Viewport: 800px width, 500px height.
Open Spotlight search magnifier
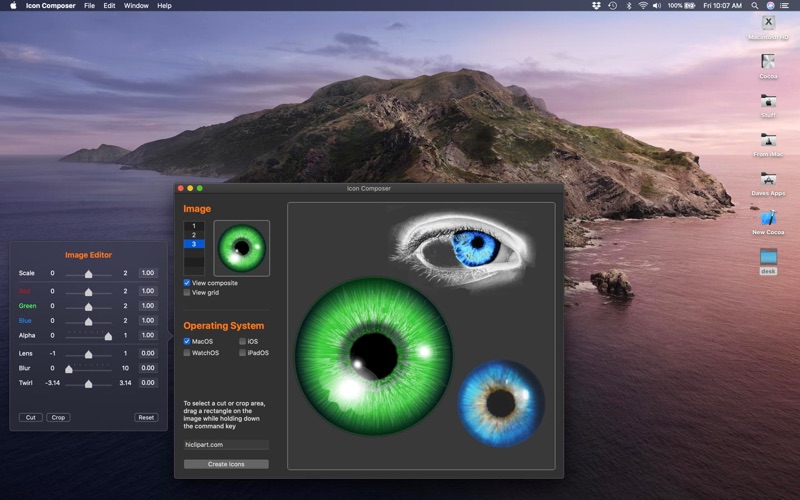755,6
